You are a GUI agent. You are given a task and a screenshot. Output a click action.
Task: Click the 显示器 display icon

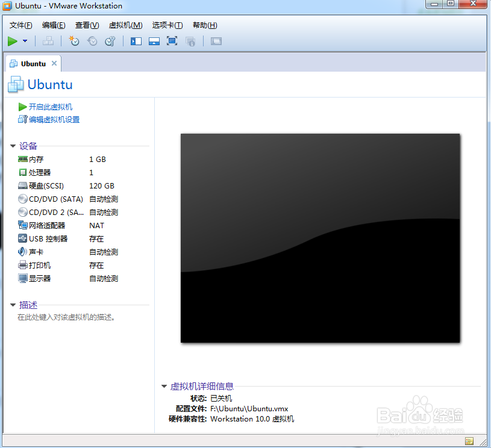[x=22, y=278]
